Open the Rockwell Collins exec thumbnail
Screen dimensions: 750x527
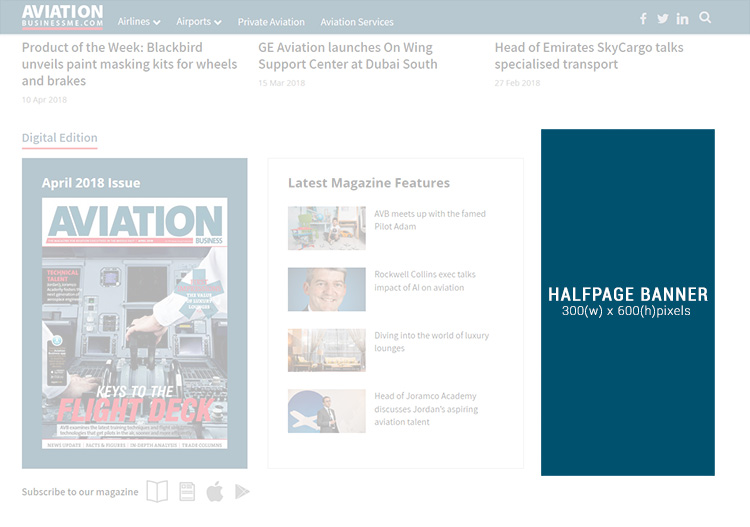click(x=327, y=289)
